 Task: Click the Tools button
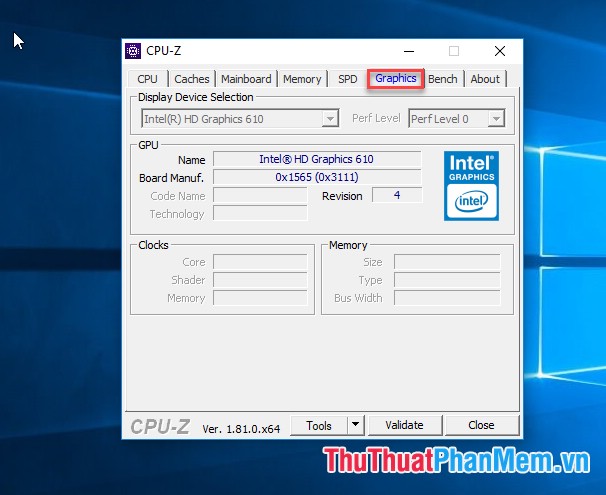point(319,425)
